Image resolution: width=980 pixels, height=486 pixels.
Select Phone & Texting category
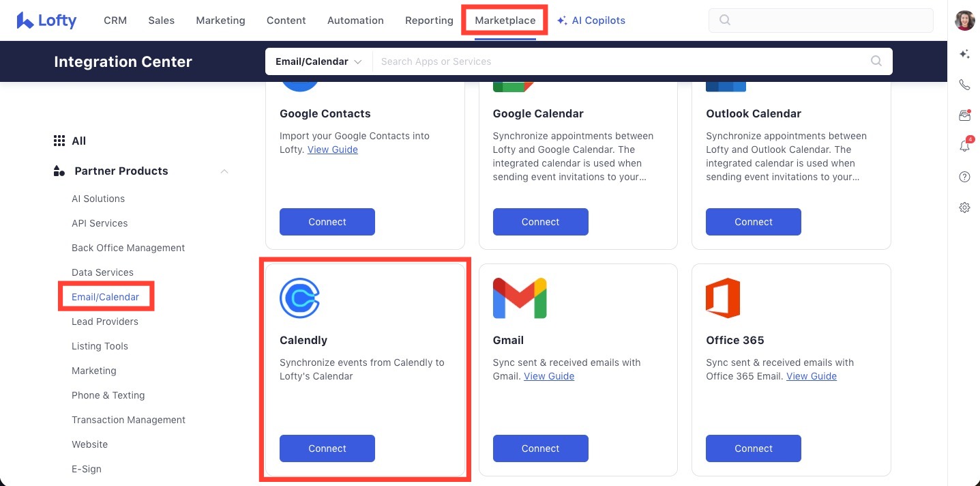click(x=108, y=395)
